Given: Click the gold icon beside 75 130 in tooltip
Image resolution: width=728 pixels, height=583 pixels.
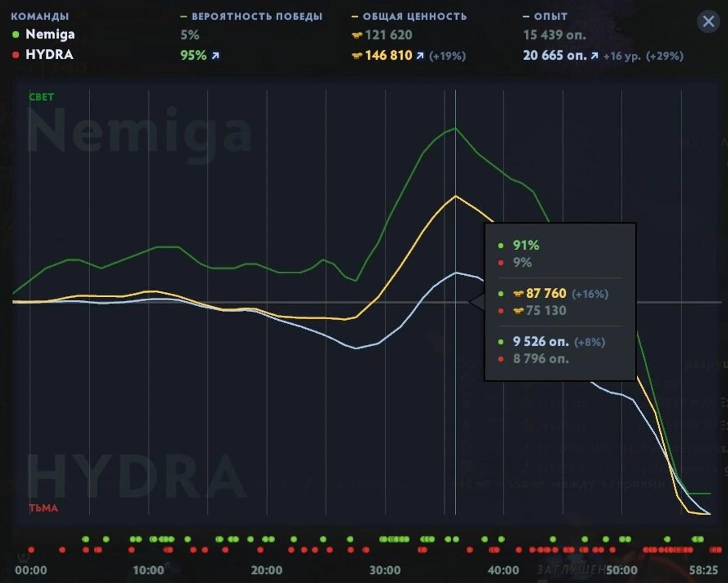Looking at the screenshot, I should (518, 311).
